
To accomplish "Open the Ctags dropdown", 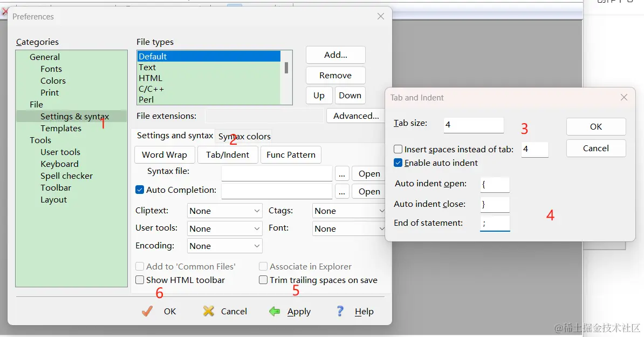I will (348, 211).
